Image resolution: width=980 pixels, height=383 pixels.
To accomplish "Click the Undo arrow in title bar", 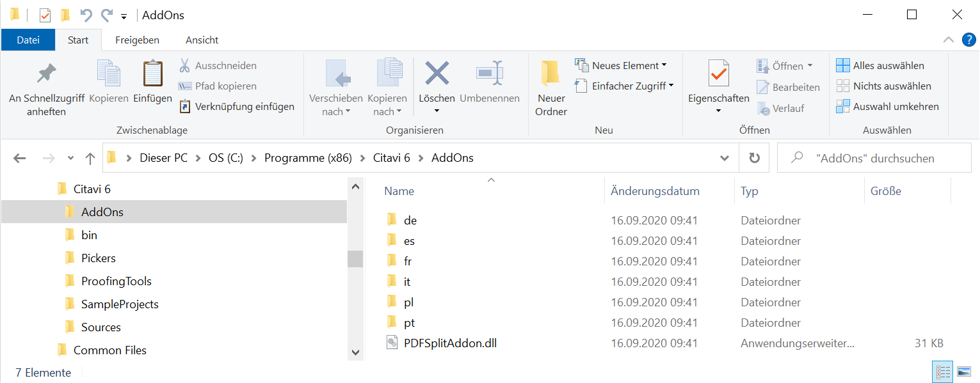I will coord(86,15).
